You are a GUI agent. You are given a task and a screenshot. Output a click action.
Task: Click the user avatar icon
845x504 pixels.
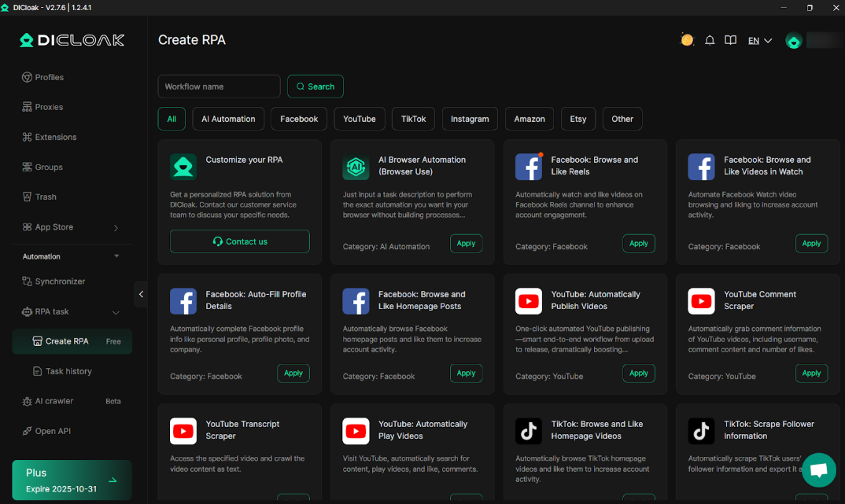(794, 41)
